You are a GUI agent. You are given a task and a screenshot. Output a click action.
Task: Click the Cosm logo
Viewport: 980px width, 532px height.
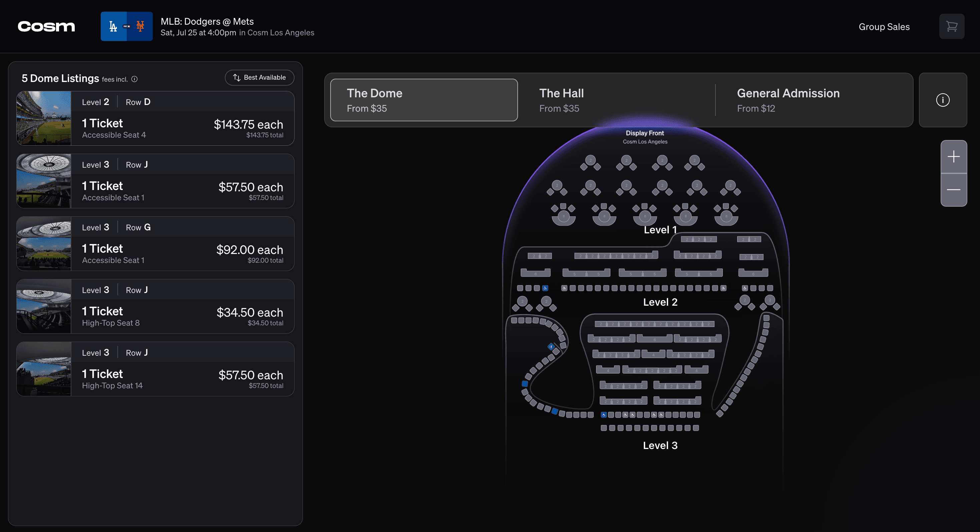coord(46,26)
